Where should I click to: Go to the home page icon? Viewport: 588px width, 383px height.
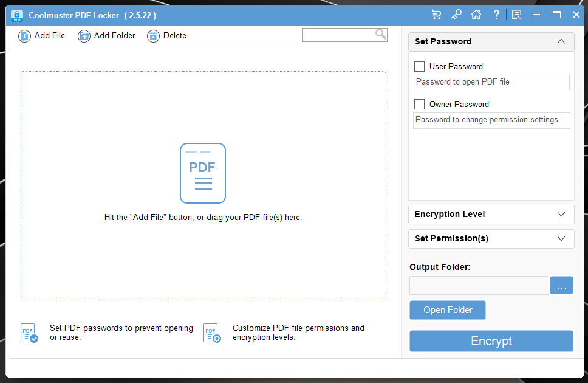pyautogui.click(x=476, y=15)
